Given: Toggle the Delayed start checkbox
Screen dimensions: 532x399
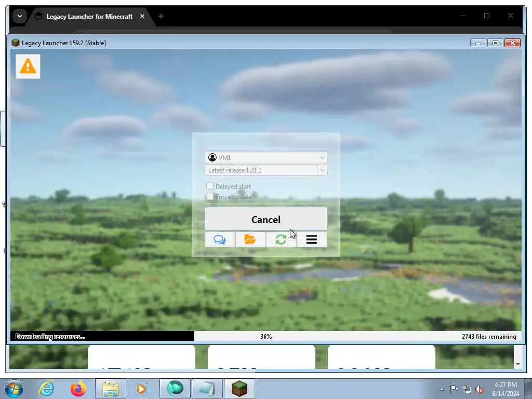Looking at the screenshot, I should point(210,186).
